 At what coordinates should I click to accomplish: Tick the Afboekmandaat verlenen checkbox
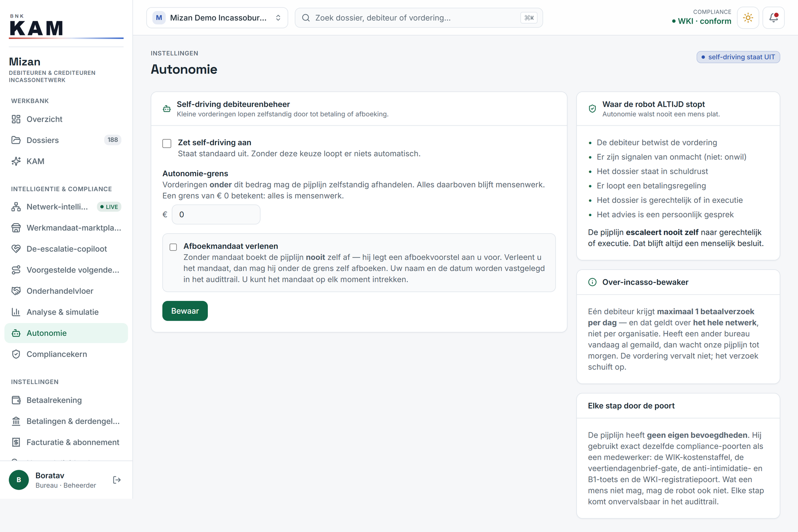pyautogui.click(x=173, y=247)
